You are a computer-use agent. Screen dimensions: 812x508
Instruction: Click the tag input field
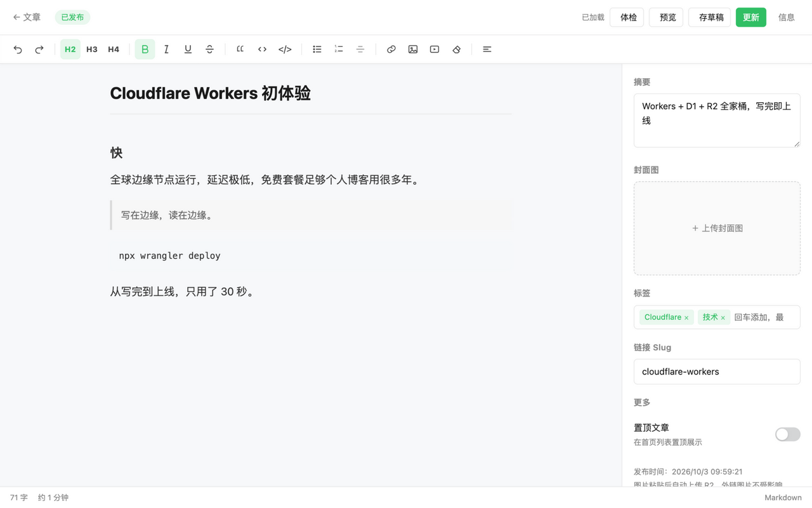(x=763, y=317)
